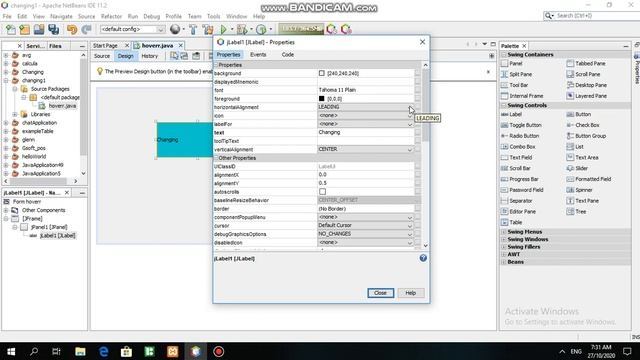The width and height of the screenshot is (640, 360).
Task: Select Combo Box component in Palette
Action: click(x=518, y=147)
